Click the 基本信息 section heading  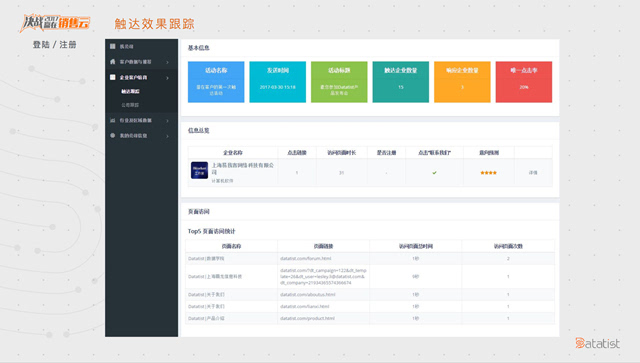tap(198, 48)
